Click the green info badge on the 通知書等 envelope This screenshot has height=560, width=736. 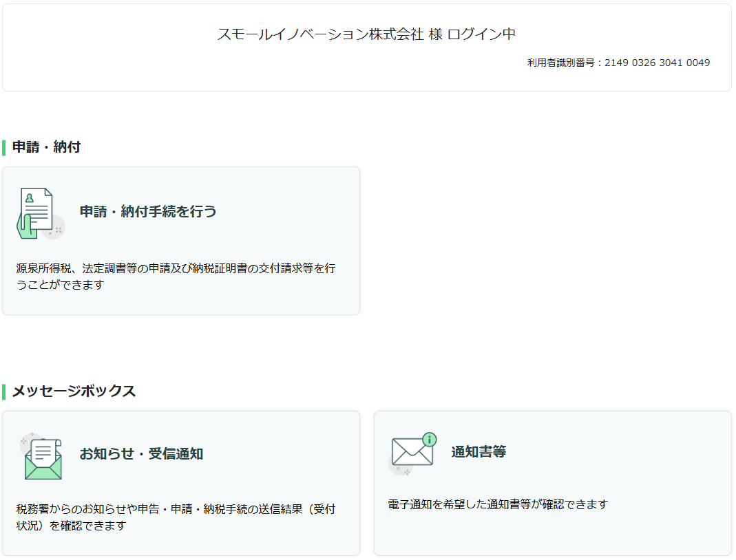click(430, 439)
